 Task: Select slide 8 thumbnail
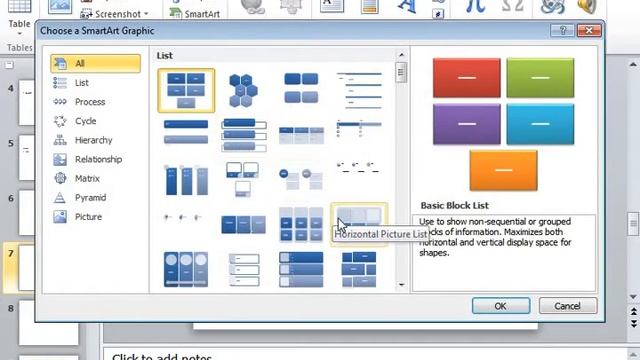(x=48, y=323)
